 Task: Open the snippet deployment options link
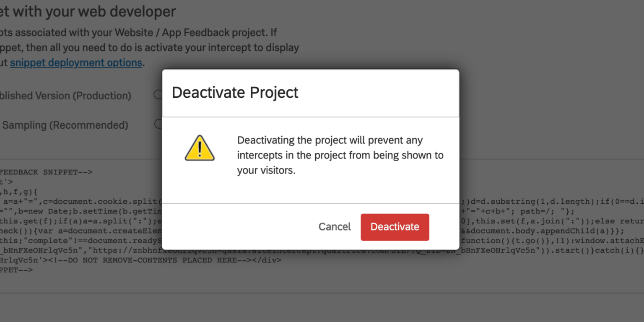(76, 63)
